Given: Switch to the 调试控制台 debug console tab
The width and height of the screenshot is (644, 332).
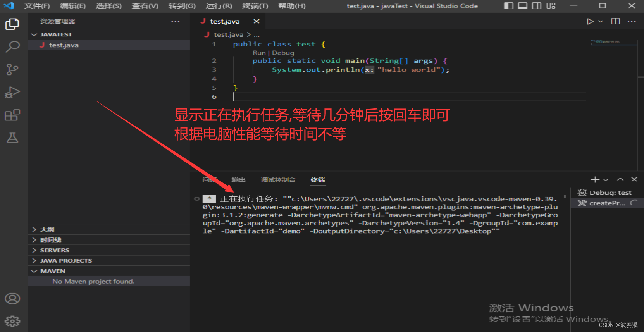Looking at the screenshot, I should [x=278, y=180].
